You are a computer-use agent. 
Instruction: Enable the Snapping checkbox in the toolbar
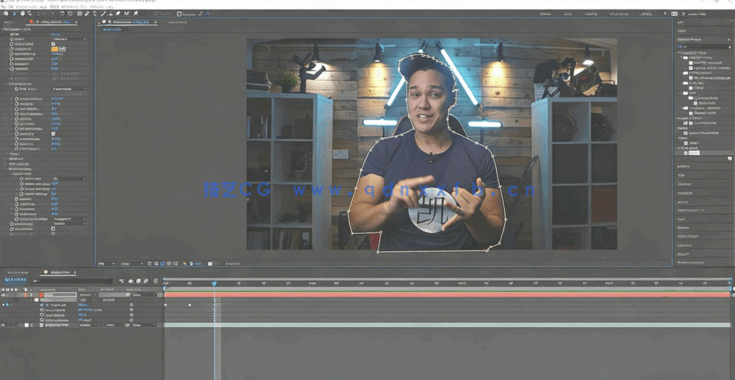tap(179, 14)
